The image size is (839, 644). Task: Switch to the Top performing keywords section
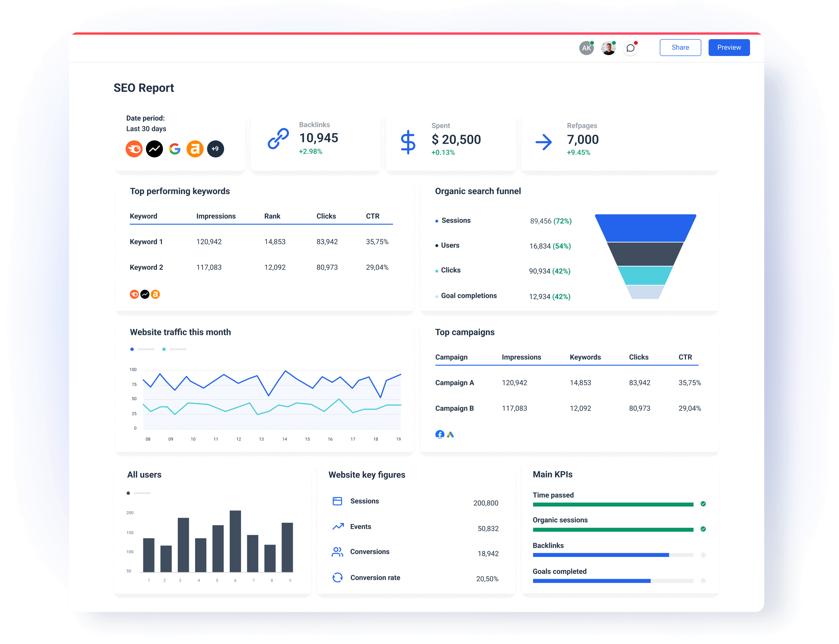[180, 191]
